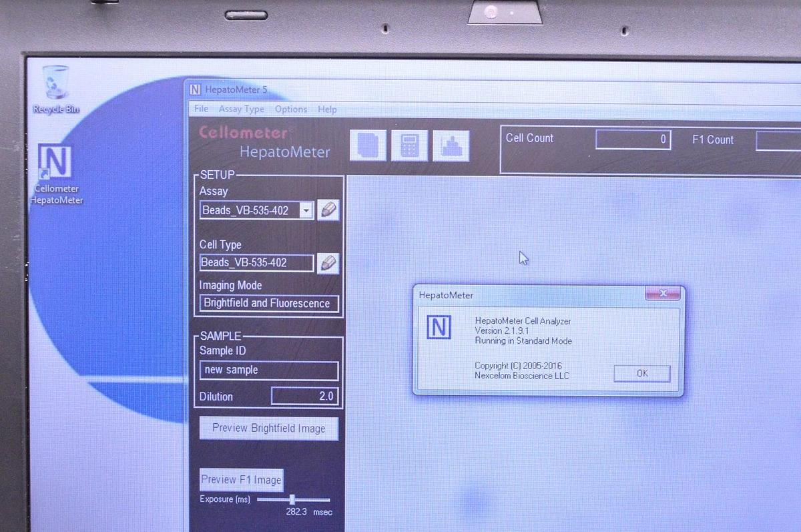Click the documents copy toolbar icon
Image resolution: width=801 pixels, height=532 pixels.
(x=368, y=146)
